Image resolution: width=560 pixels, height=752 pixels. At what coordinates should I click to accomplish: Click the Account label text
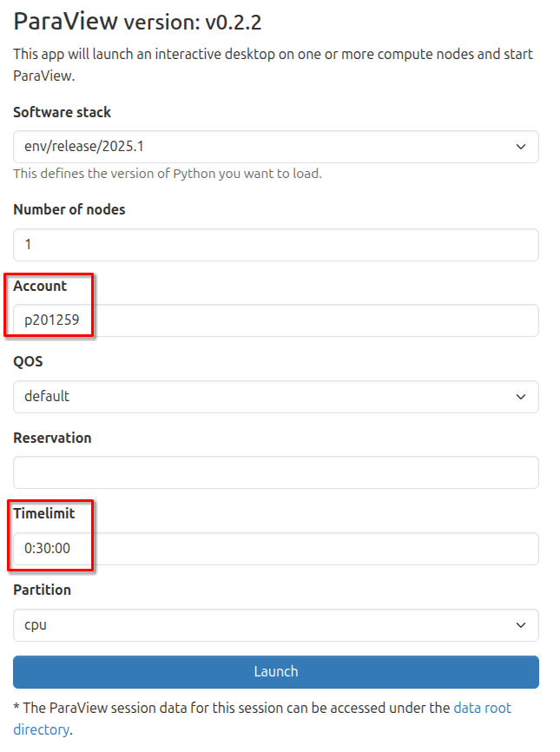(x=40, y=286)
